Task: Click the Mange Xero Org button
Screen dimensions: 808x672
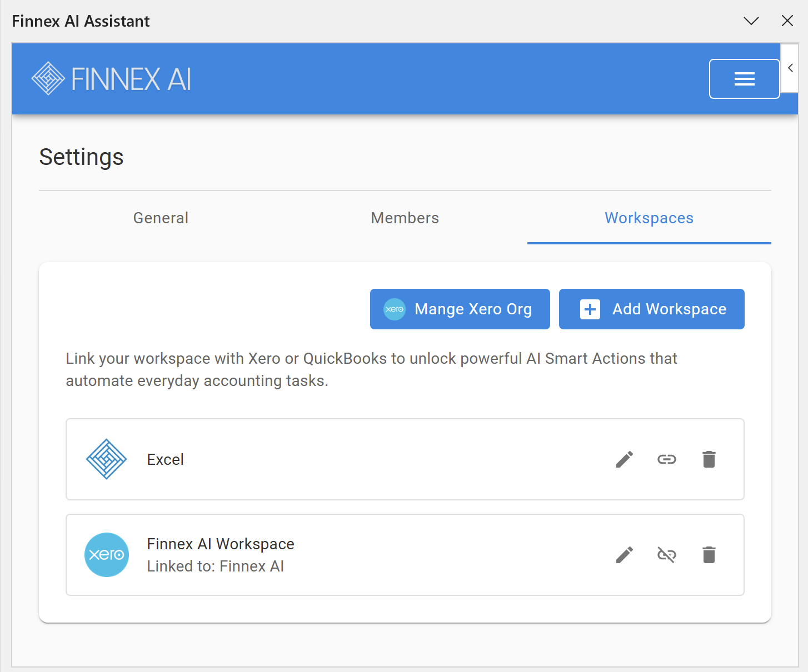Action: [x=460, y=309]
